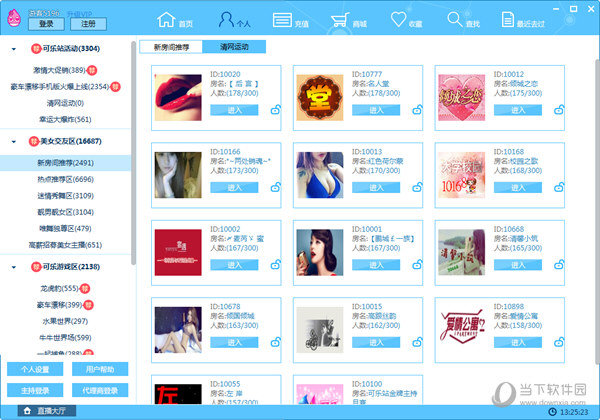This screenshot has height=420, width=600.
Task: Collapse the 美女交友区(16687) group
Action: tap(14, 142)
